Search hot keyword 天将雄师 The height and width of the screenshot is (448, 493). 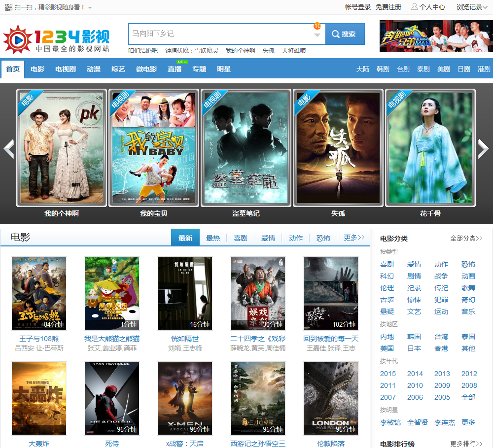293,51
